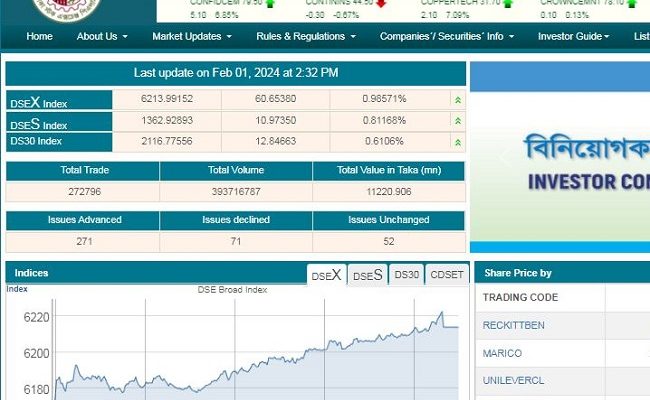
Task: Expand the Investor Guide menu
Action: [x=573, y=37]
